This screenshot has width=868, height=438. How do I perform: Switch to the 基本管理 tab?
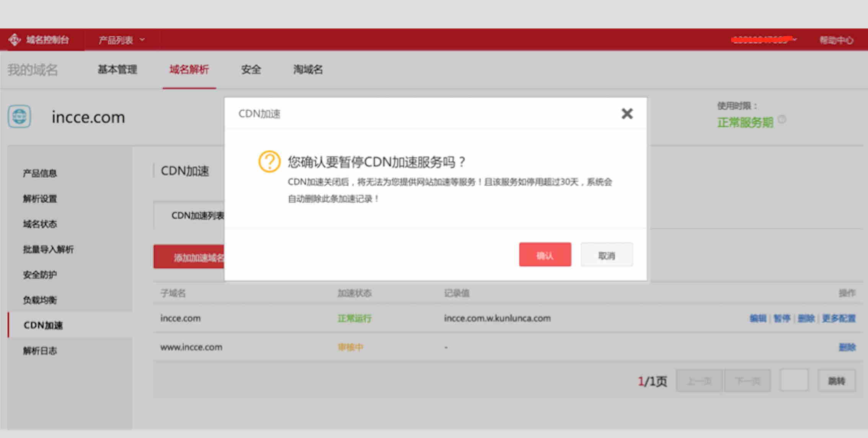pyautogui.click(x=117, y=70)
